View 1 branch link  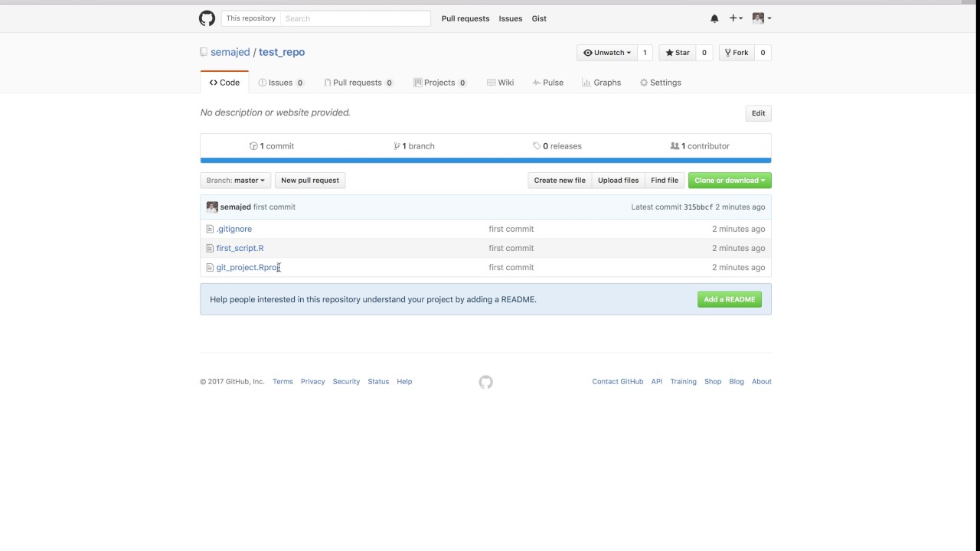pos(414,146)
